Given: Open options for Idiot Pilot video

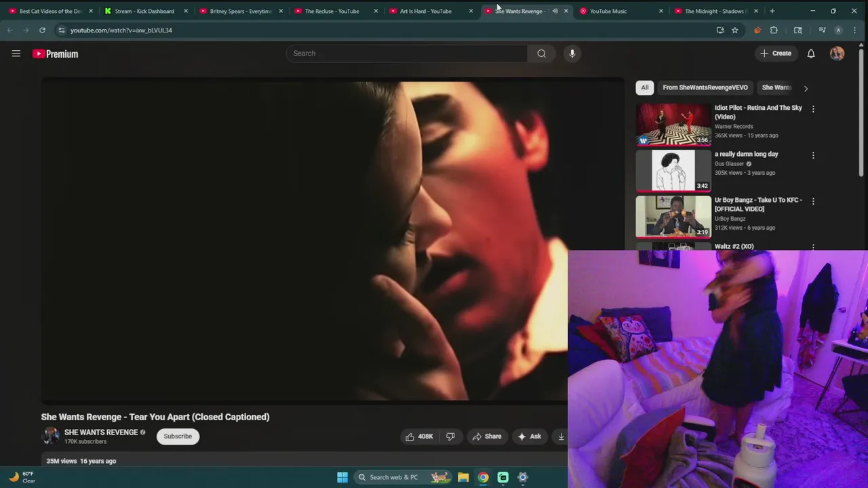Looking at the screenshot, I should pos(813,108).
